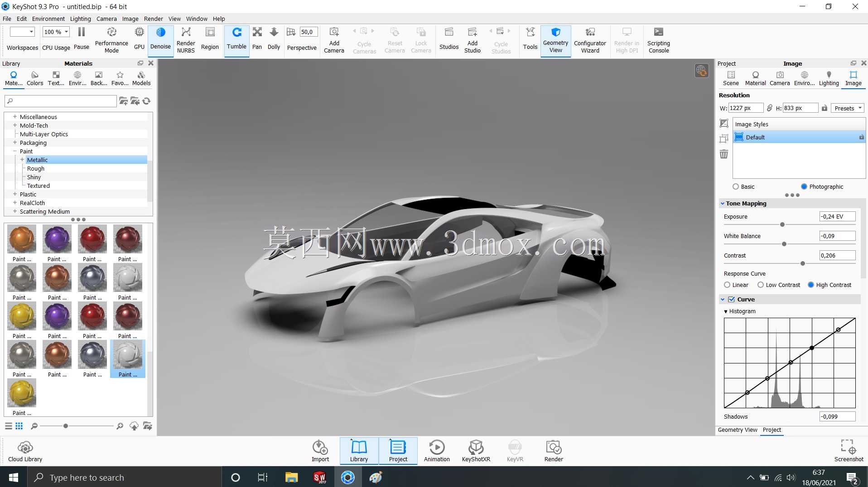Click the Render button in bottom bar

point(554,451)
